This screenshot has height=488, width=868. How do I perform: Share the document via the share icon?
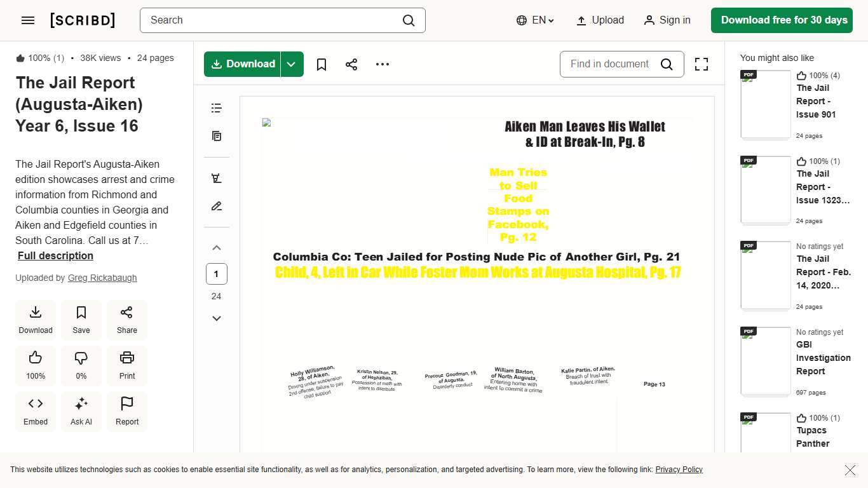351,64
